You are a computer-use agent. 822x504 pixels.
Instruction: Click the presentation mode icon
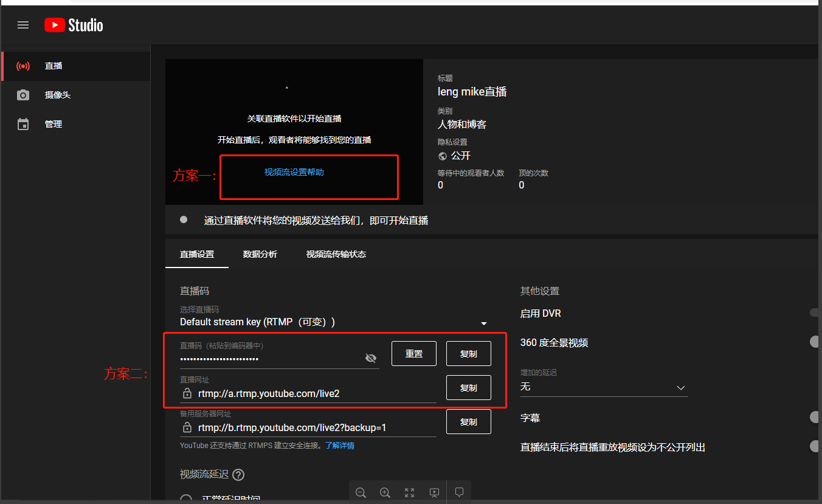pos(434,492)
